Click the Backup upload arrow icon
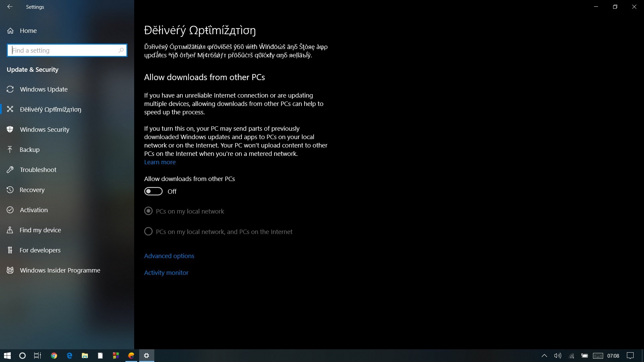Screen dimensions: 644x362 [x=10, y=149]
